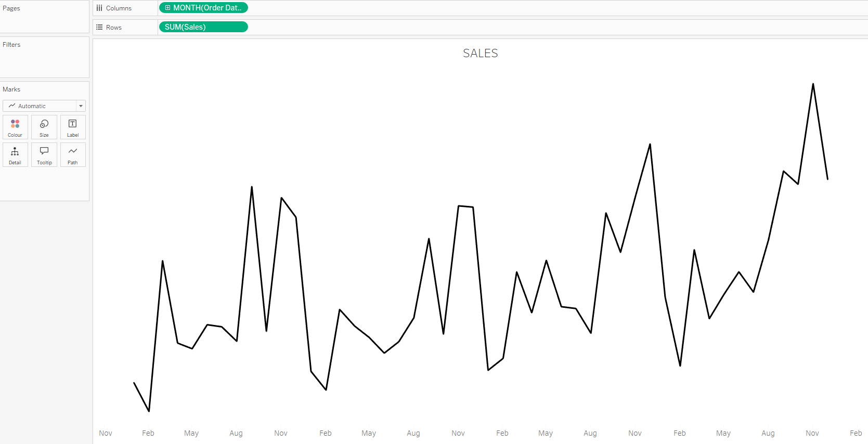Screen dimensions: 868x444
Task: Click the Rows shelf icon
Action: pos(99,27)
